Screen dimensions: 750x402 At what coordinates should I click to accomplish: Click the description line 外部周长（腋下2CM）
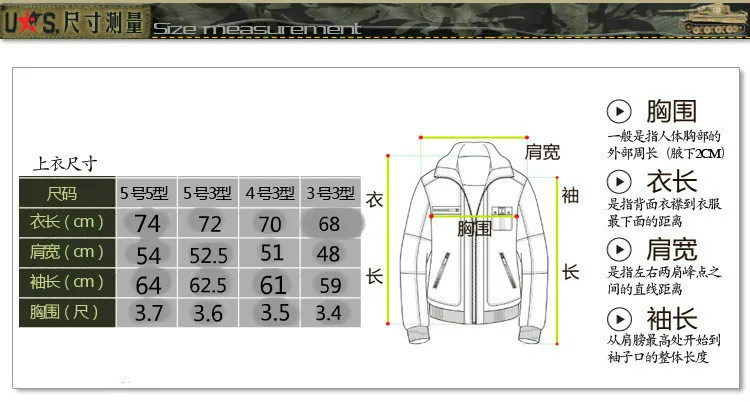tap(666, 153)
